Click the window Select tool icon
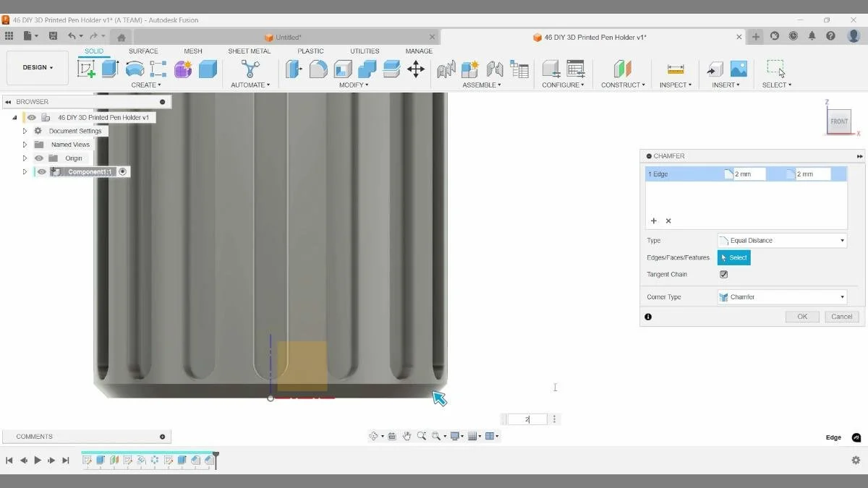 pyautogui.click(x=776, y=69)
